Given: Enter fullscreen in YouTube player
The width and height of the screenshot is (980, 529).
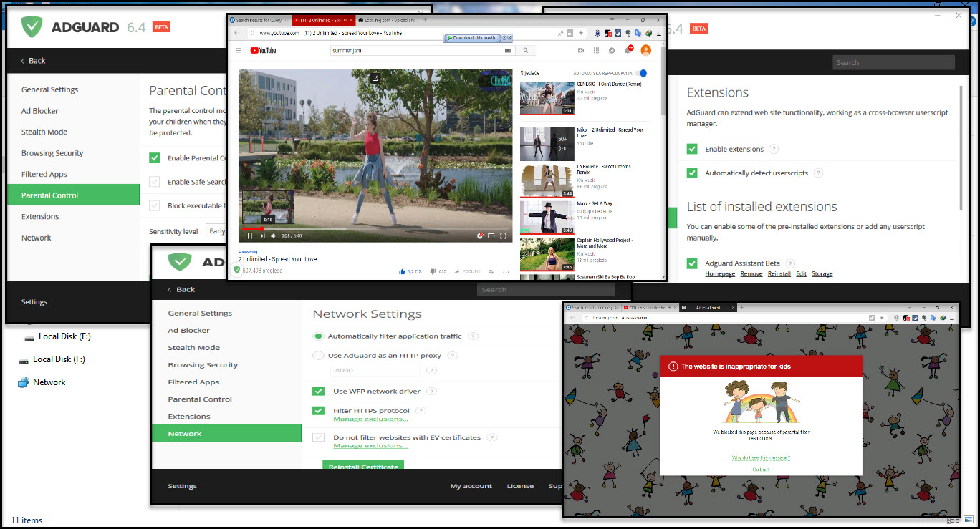Looking at the screenshot, I should 503,236.
